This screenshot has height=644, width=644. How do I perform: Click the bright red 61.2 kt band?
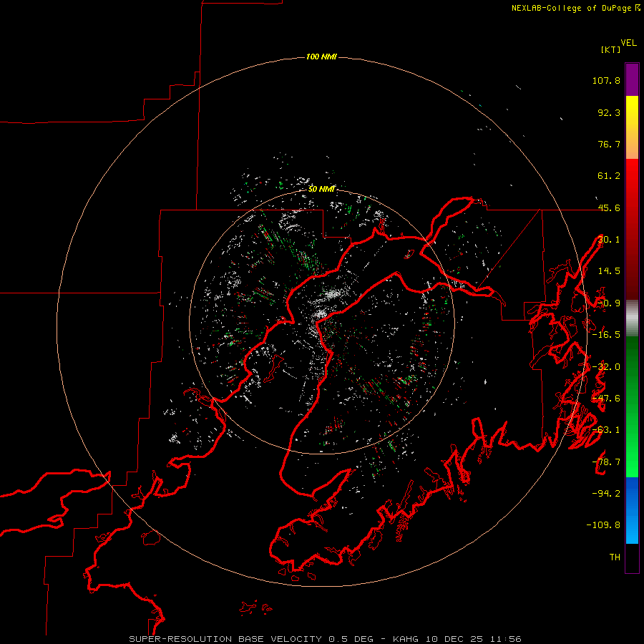coord(632,176)
